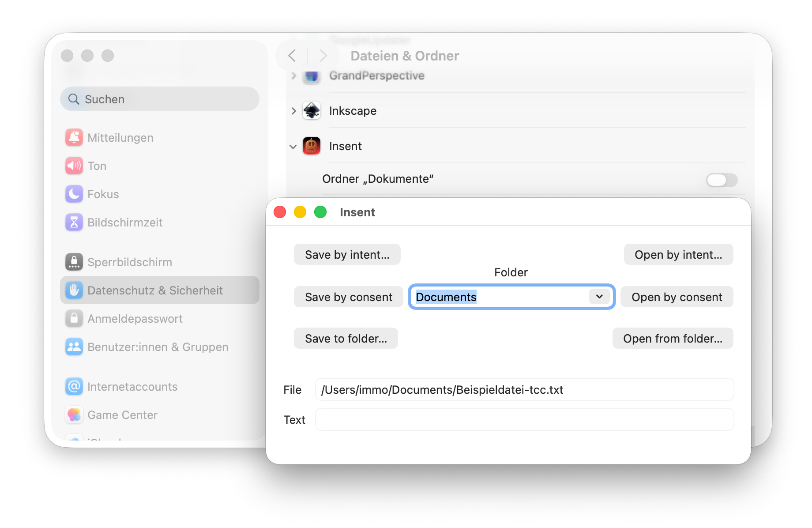Image resolution: width=812 pixels, height=528 pixels.
Task: Click the Suchen search field
Action: click(x=159, y=99)
